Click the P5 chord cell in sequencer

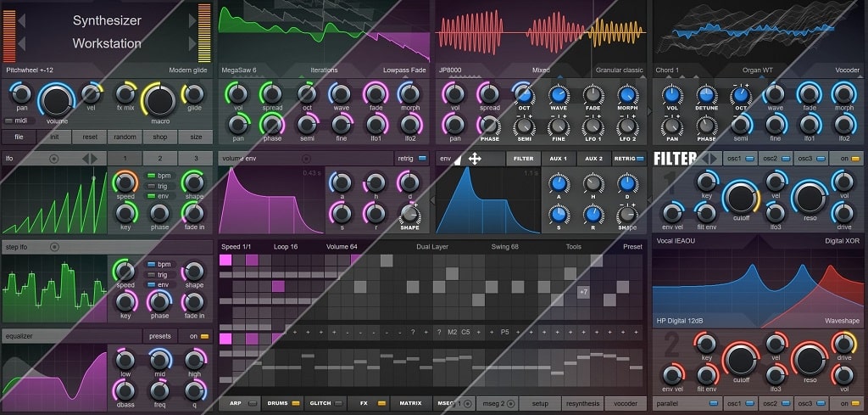click(505, 332)
